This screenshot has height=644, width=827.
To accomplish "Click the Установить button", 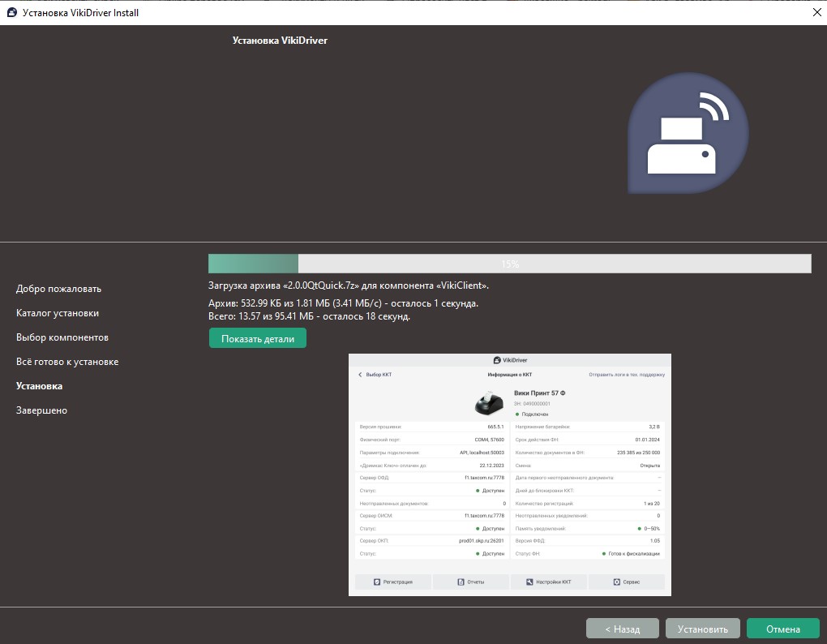I will 702,629.
